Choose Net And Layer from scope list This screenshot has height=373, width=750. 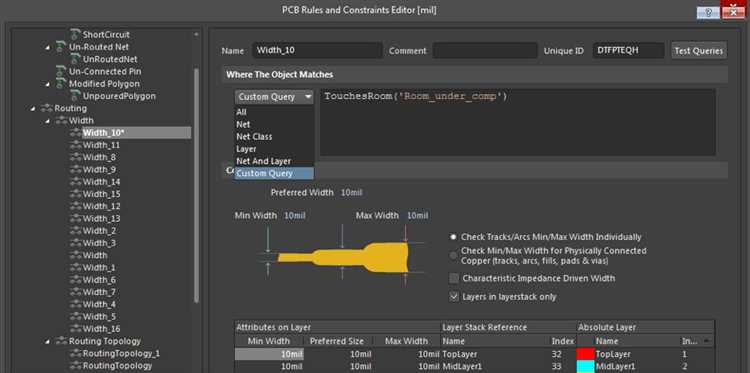pos(274,161)
